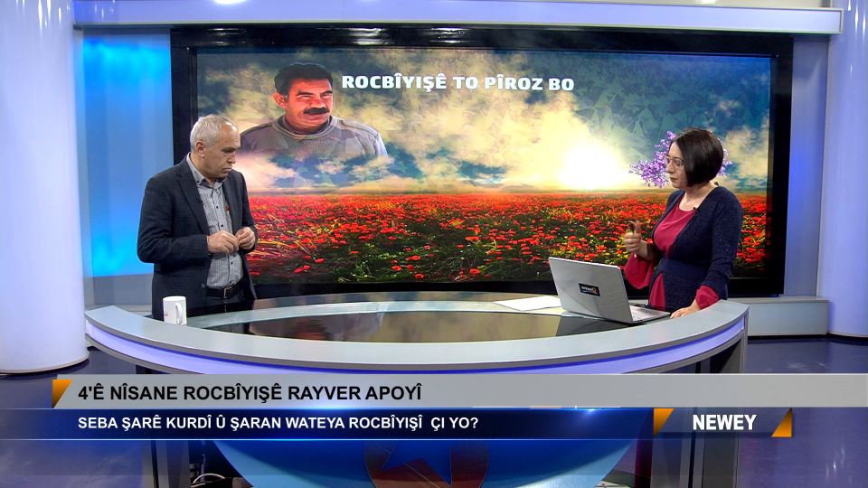This screenshot has height=488, width=868.
Task: Click the 'ROCBÎYIŞÊ TO PÎROZ BO' title on screen
Action: 458,83
